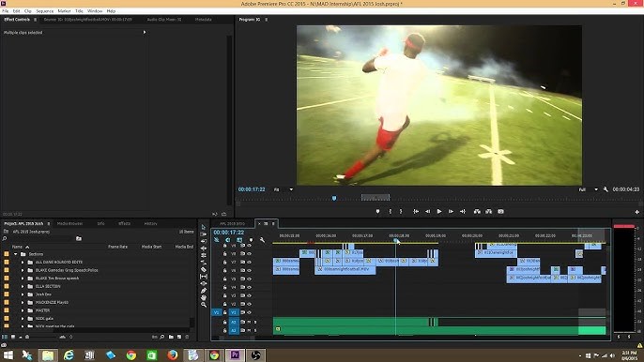Open timeline wrench display settings
The height and width of the screenshot is (362, 644).
click(262, 240)
